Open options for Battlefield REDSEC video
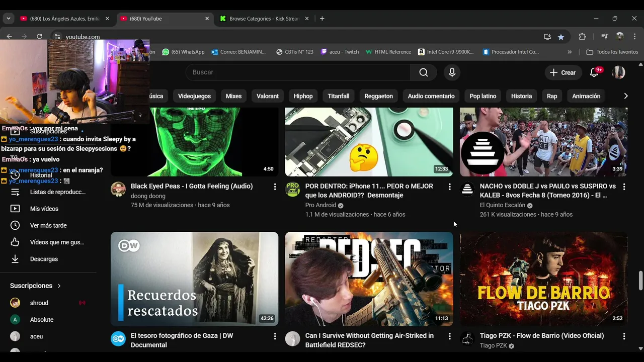The height and width of the screenshot is (362, 644). click(x=449, y=336)
